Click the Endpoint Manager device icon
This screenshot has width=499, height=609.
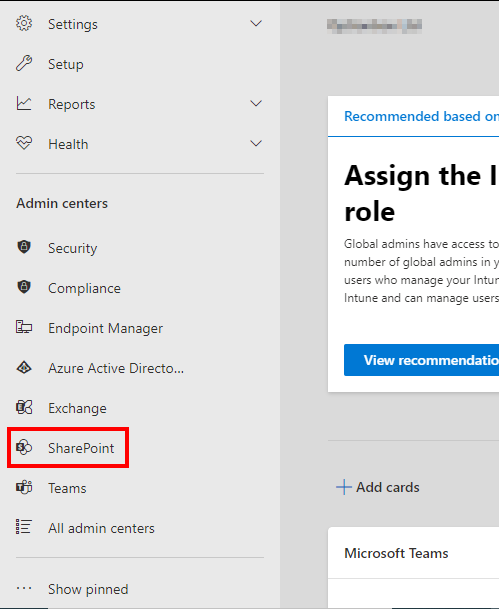coord(24,327)
